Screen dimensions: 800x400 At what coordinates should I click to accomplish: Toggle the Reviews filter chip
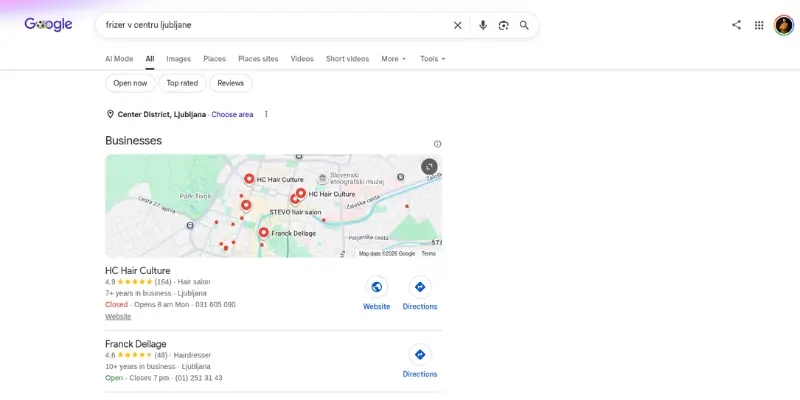231,83
